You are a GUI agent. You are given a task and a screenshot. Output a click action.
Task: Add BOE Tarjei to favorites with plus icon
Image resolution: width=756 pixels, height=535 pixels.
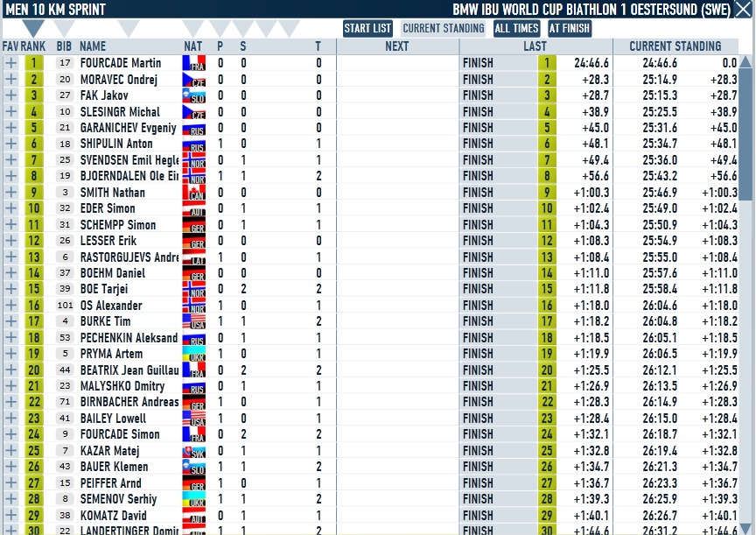pos(10,288)
